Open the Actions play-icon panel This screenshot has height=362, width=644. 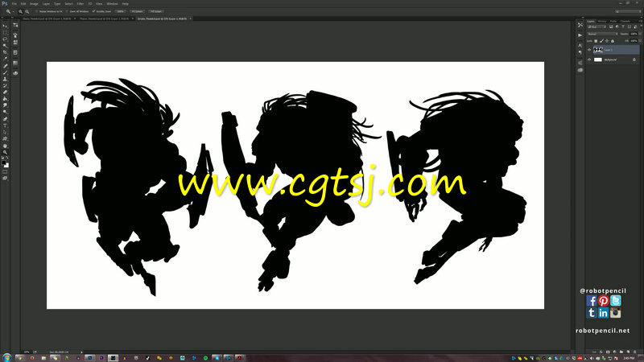580,35
